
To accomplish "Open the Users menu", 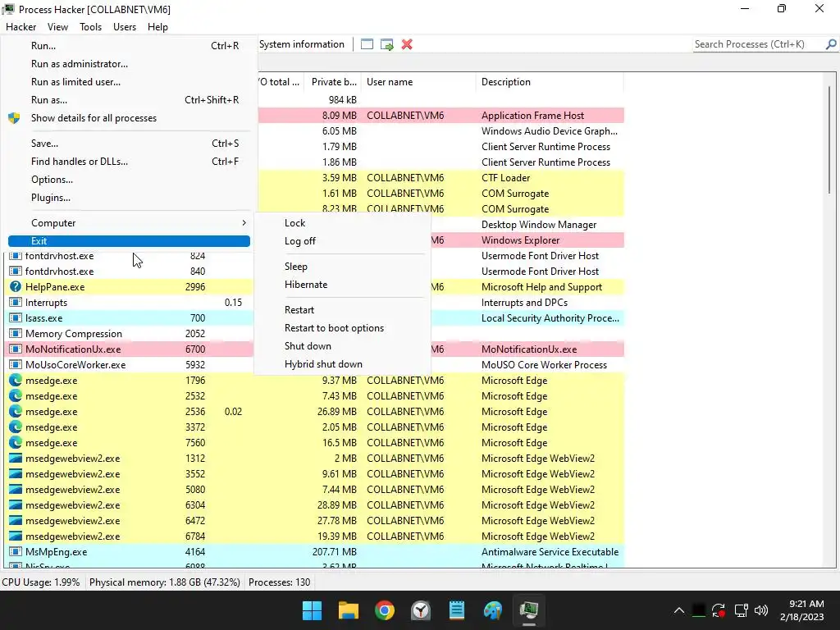I will [x=125, y=27].
